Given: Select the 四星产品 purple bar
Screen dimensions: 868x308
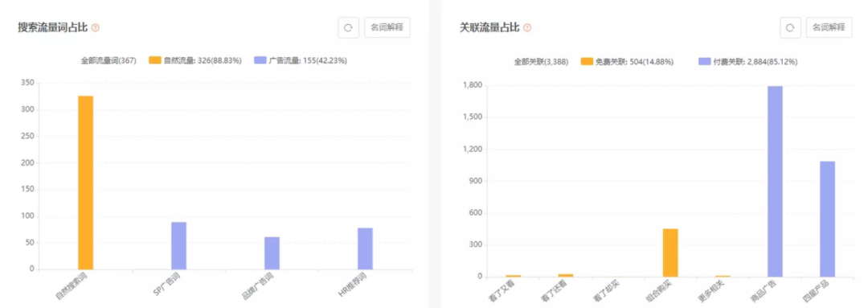Looking at the screenshot, I should [827, 219].
